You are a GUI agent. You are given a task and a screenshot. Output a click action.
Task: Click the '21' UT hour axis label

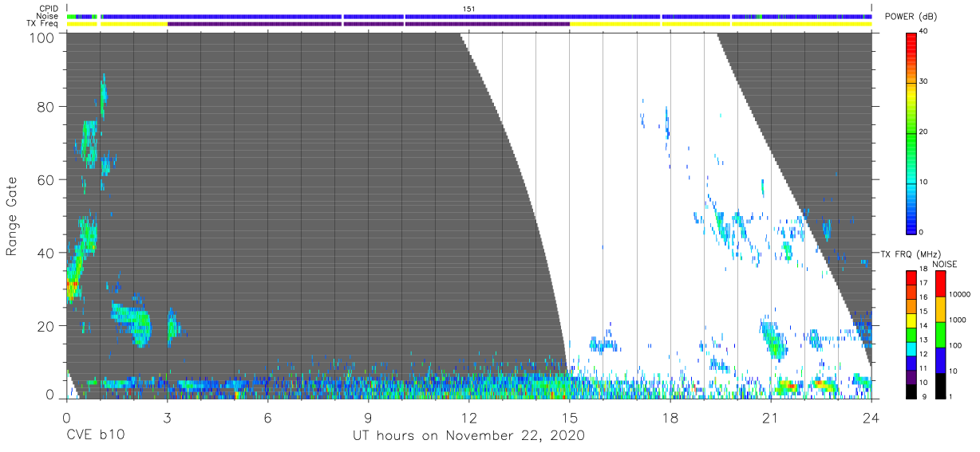[x=771, y=417]
